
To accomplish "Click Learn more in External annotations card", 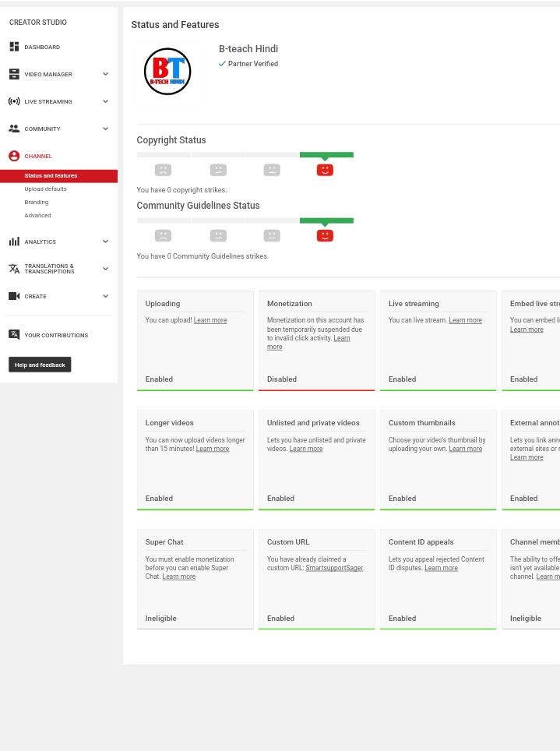I will tap(527, 457).
